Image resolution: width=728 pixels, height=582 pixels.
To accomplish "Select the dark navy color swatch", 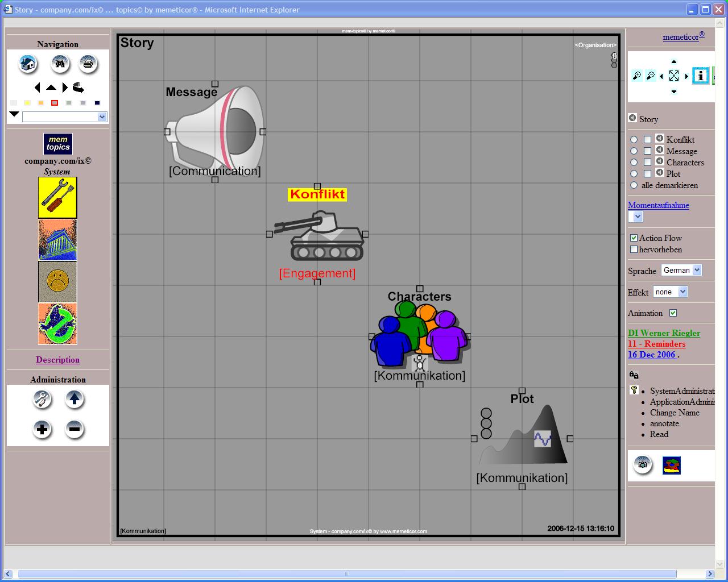I will pyautogui.click(x=97, y=103).
